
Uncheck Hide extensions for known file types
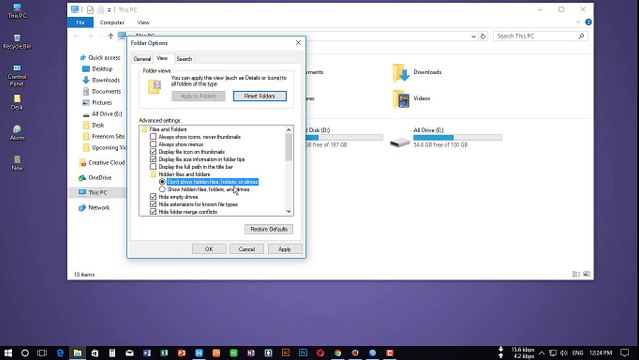(x=153, y=204)
